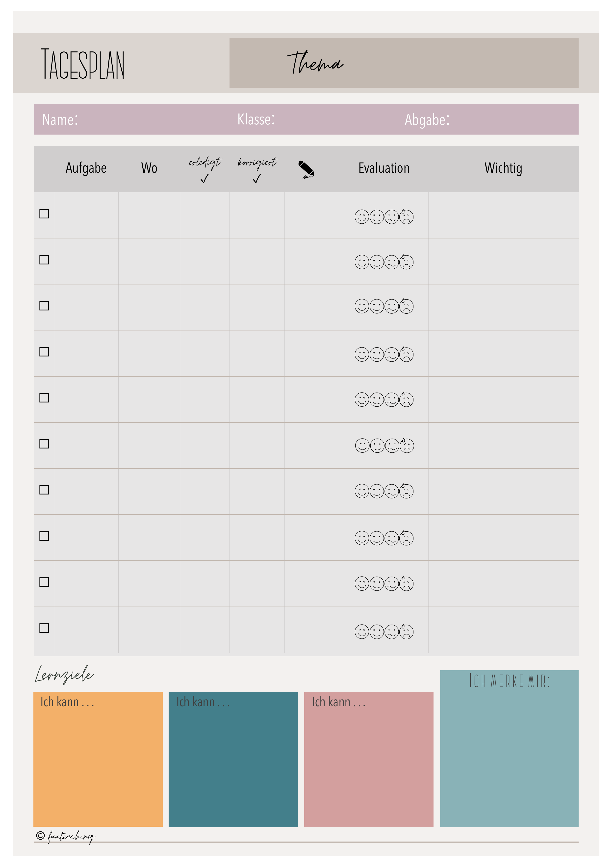
Task: Click the Ich merke mir box
Action: (509, 749)
